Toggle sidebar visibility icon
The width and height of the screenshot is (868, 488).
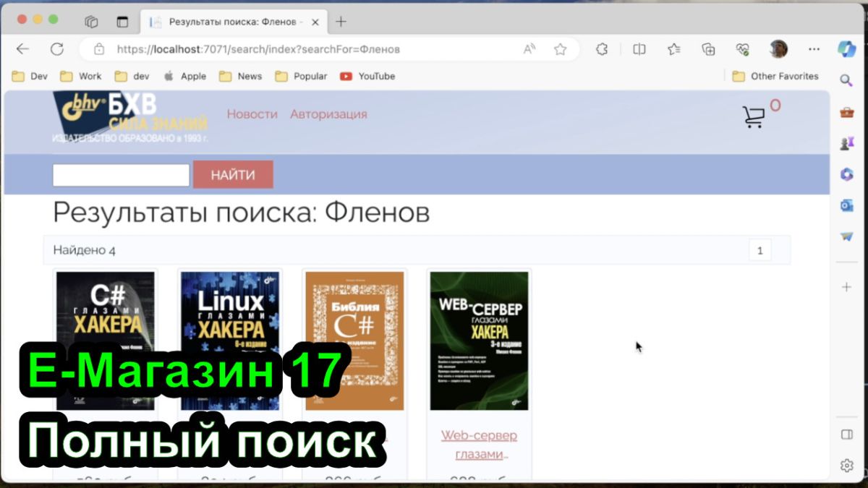[x=846, y=435]
